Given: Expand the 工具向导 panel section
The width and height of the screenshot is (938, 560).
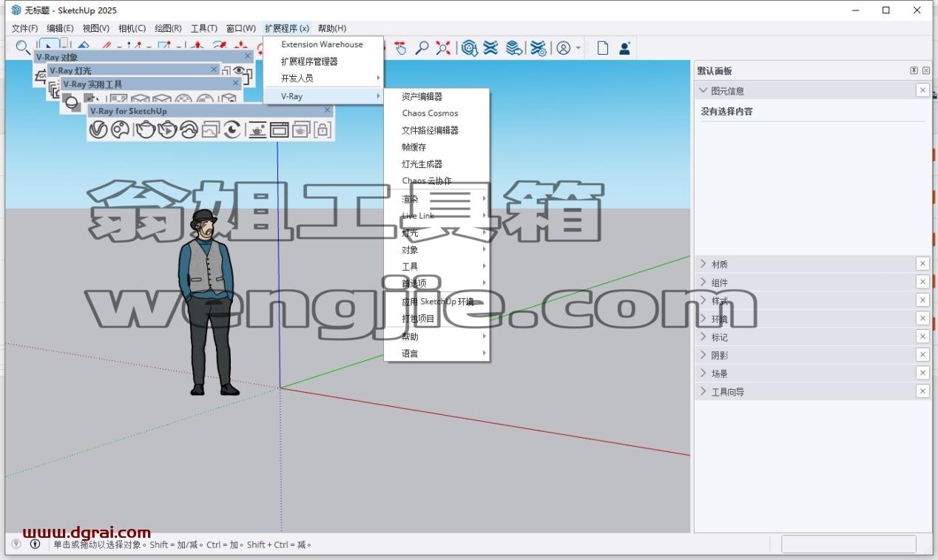Looking at the screenshot, I should click(x=703, y=391).
